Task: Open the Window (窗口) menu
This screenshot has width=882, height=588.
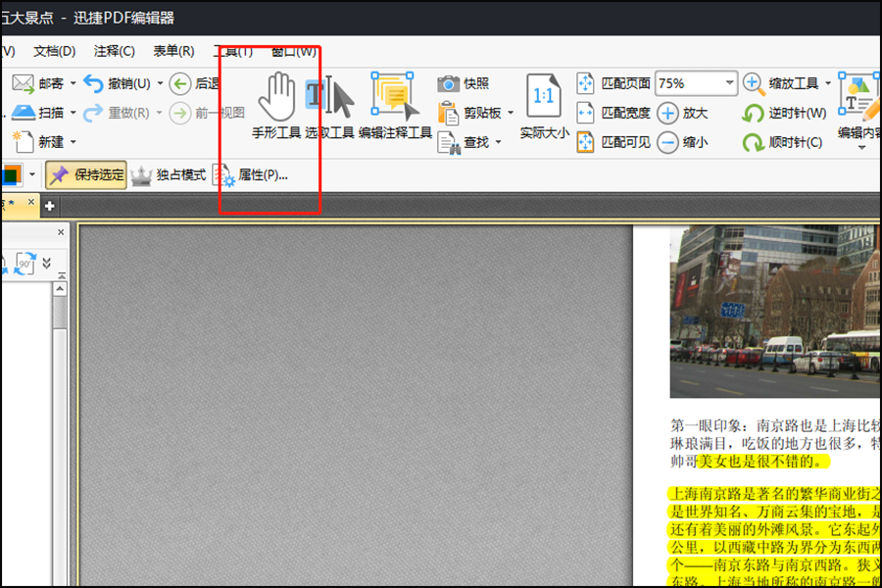Action: tap(294, 52)
